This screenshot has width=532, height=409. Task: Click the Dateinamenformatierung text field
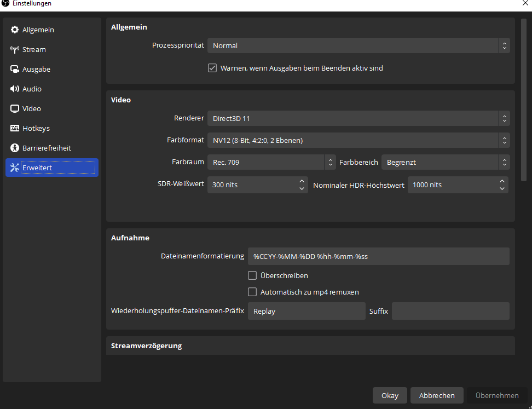(x=378, y=256)
